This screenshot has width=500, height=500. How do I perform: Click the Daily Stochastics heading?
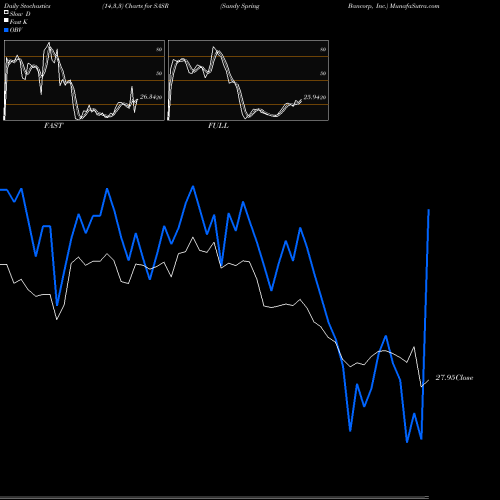tap(27, 6)
